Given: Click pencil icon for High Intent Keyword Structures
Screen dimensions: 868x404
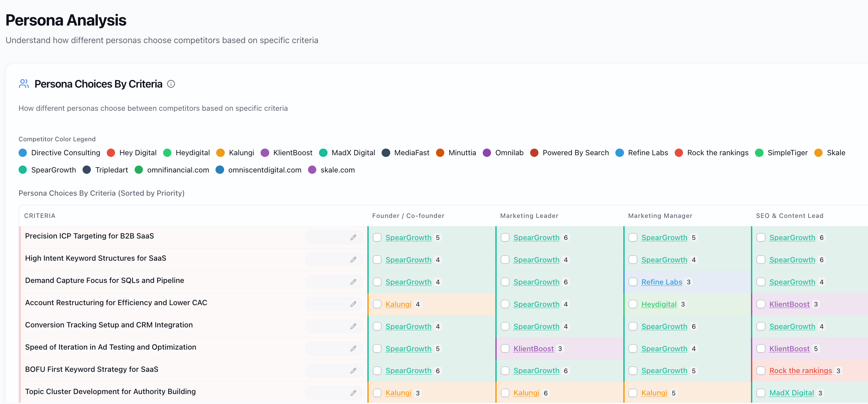Looking at the screenshot, I should (353, 260).
